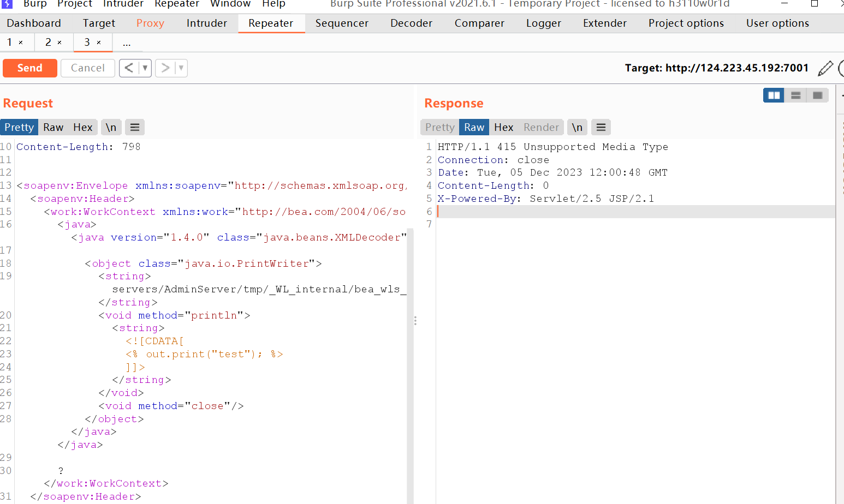Open the Project options tab
This screenshot has width=844, height=504.
[x=686, y=23]
